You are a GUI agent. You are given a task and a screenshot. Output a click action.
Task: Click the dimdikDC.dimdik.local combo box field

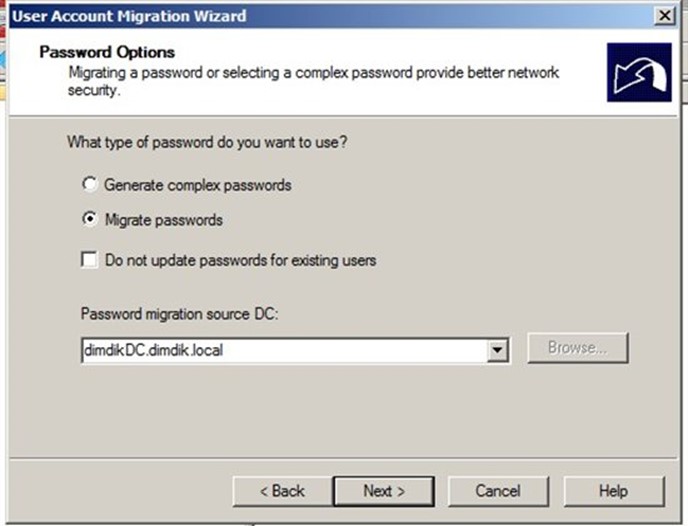click(x=295, y=350)
